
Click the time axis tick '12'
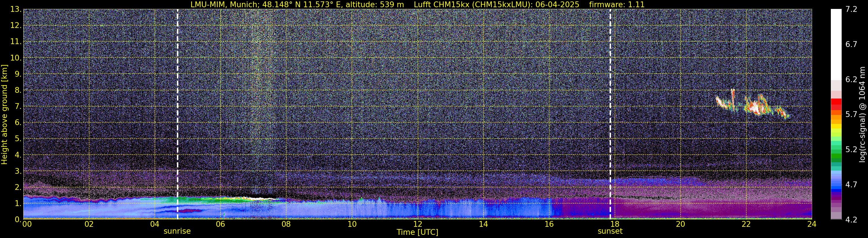[417, 224]
